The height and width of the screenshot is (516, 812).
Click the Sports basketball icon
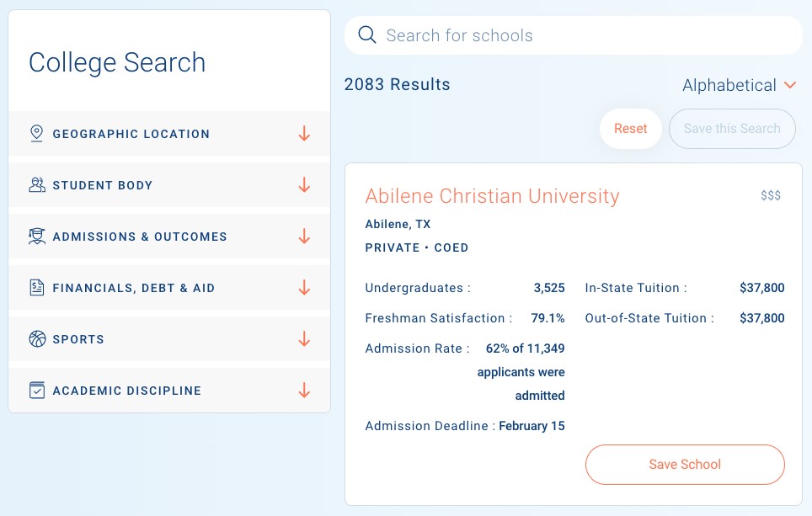(36, 339)
